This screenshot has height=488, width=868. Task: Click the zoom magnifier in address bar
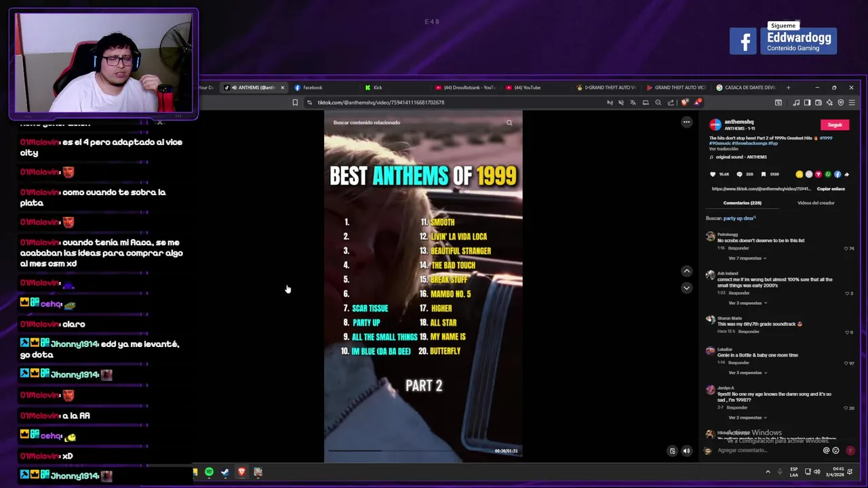click(658, 102)
